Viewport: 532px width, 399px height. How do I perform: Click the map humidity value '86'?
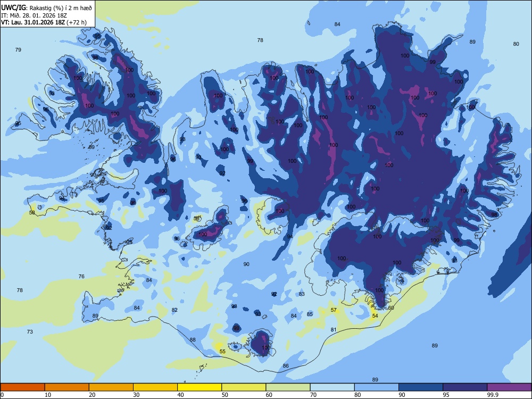(286, 366)
